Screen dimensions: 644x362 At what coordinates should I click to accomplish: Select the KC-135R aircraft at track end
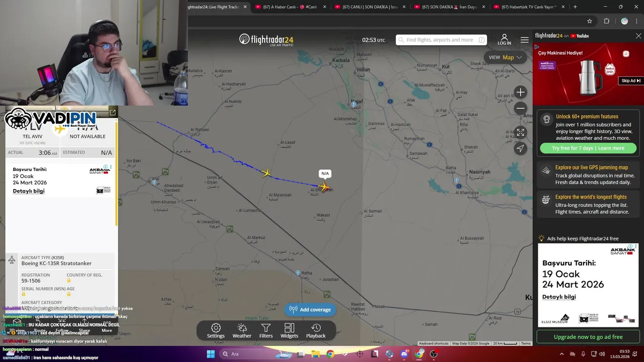click(x=324, y=187)
